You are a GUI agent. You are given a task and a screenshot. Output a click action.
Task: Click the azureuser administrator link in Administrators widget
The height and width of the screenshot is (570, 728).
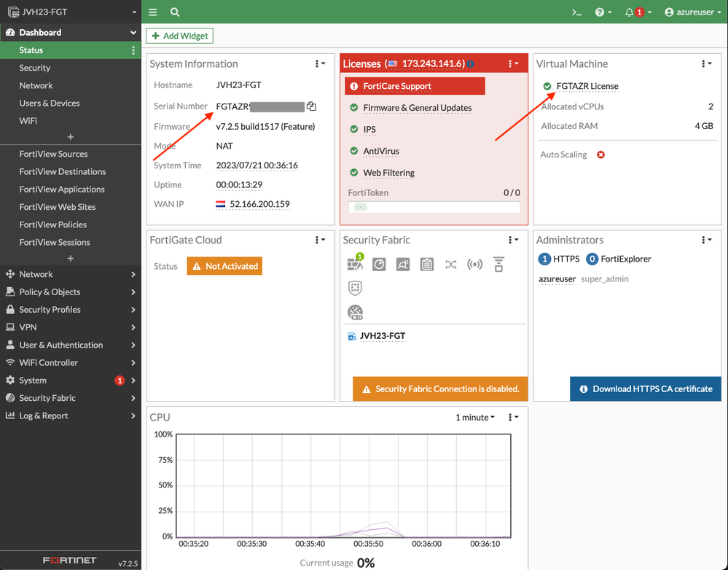557,278
